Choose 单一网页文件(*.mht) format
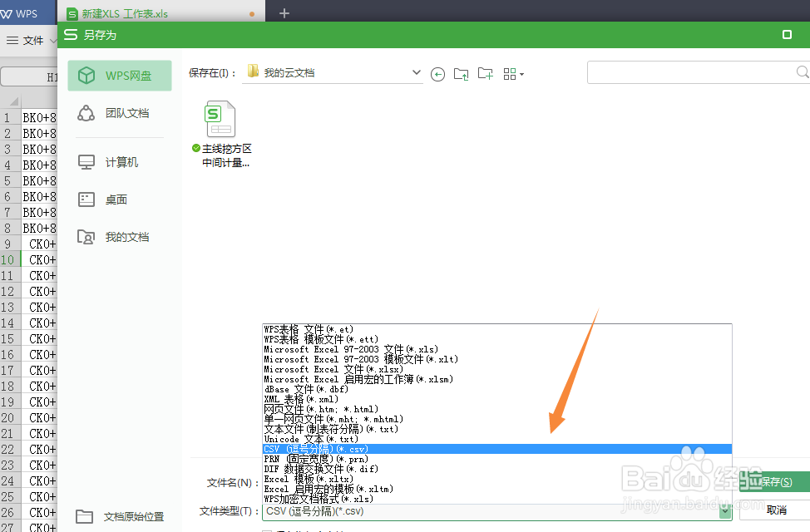The width and height of the screenshot is (810, 532). pos(497,420)
